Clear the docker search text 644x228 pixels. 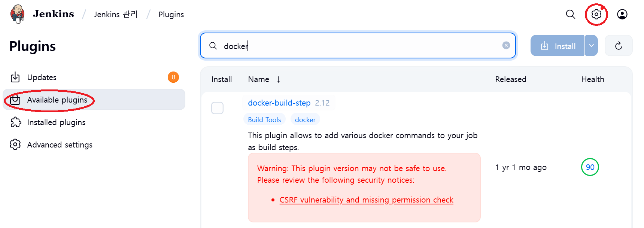tap(506, 45)
